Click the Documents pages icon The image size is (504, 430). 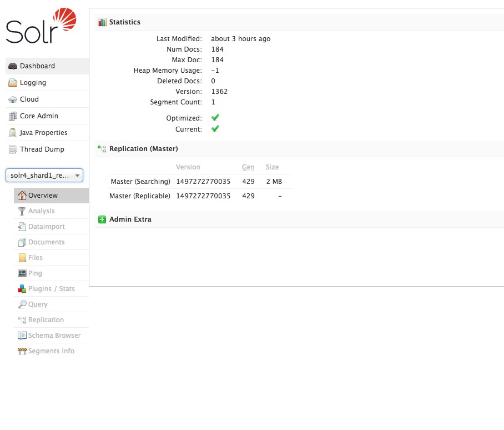pos(22,242)
